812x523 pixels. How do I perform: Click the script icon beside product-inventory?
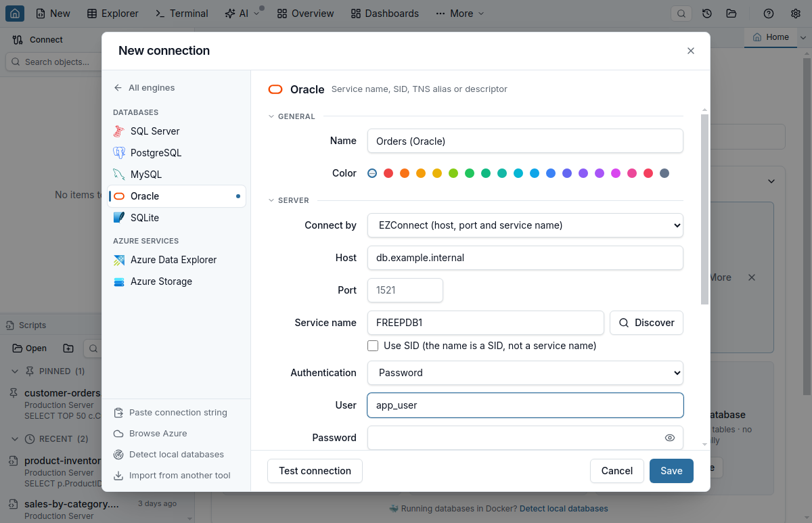pos(14,461)
